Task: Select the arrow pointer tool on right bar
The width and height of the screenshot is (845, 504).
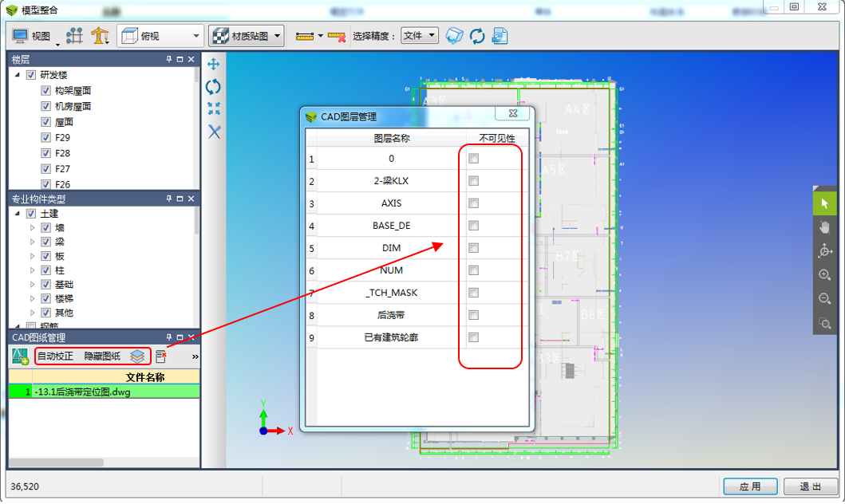Action: point(824,203)
